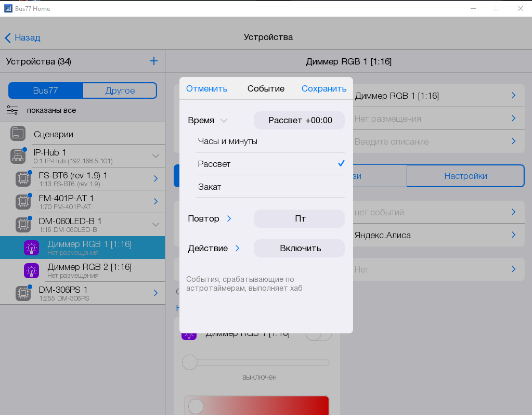Click the IP-Hub 1 network icon

[x=18, y=155]
